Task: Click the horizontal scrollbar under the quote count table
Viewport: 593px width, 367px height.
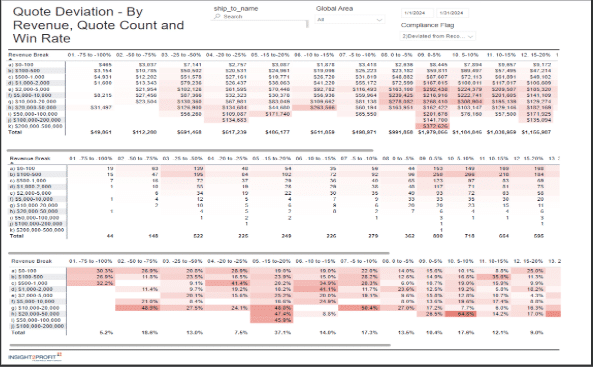Action: [x=199, y=253]
